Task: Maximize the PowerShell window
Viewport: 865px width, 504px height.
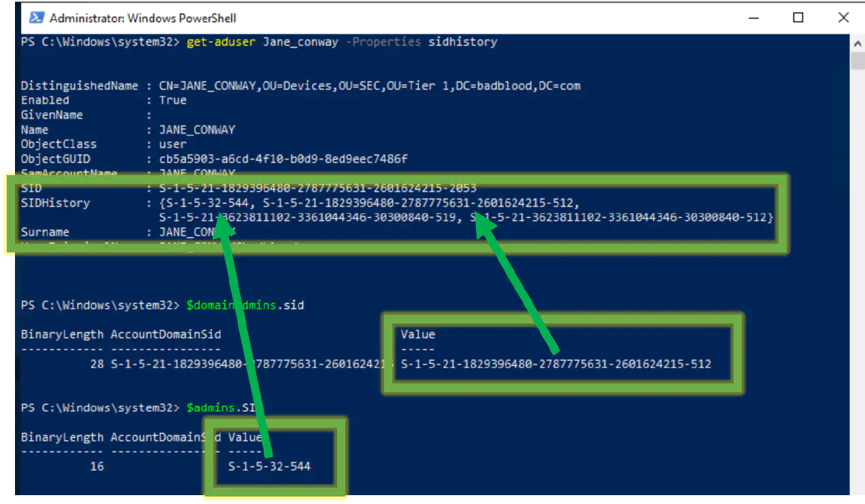Action: 798,18
